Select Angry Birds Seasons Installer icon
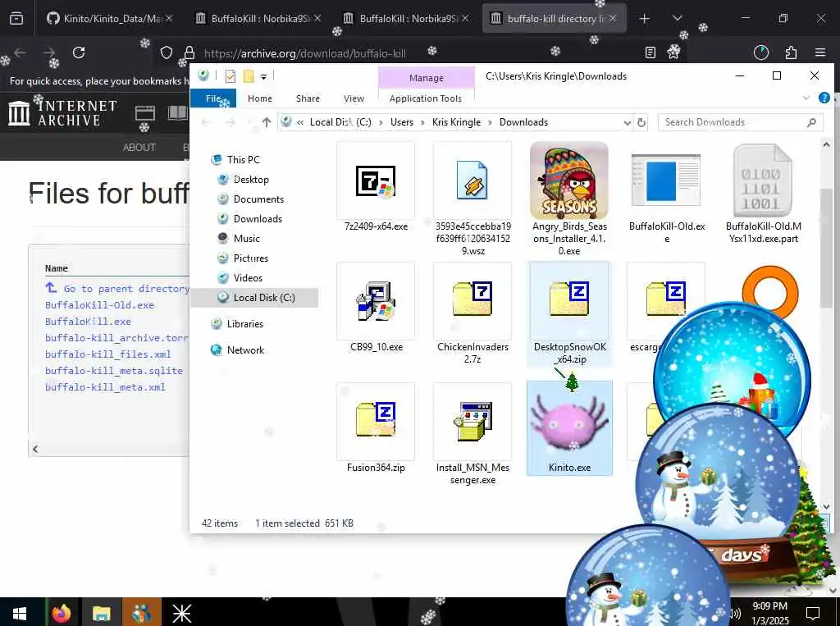 click(569, 180)
